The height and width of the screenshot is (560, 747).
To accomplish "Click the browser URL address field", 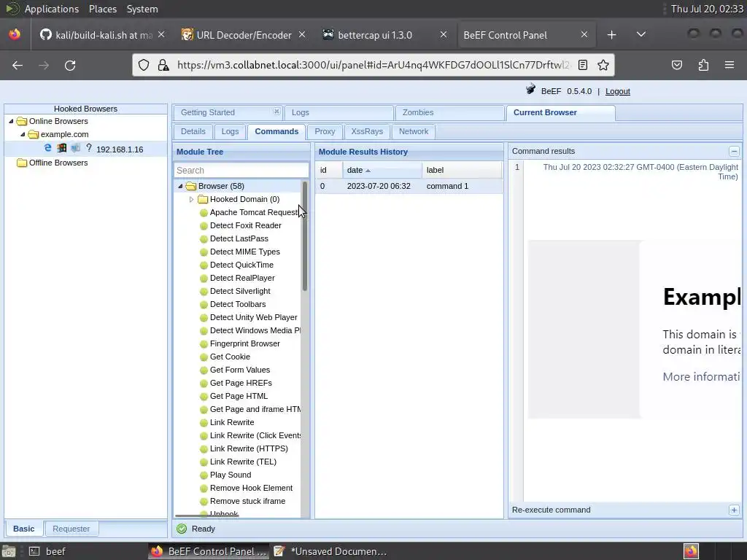I will point(373,65).
